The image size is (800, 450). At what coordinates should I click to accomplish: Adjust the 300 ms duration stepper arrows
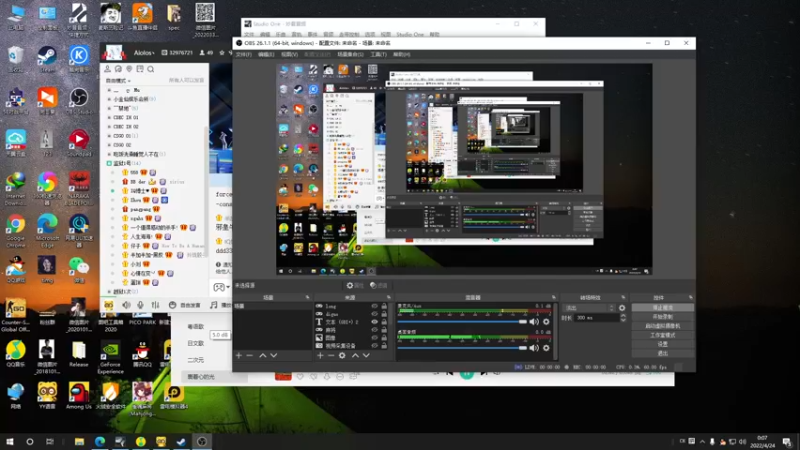[623, 317]
